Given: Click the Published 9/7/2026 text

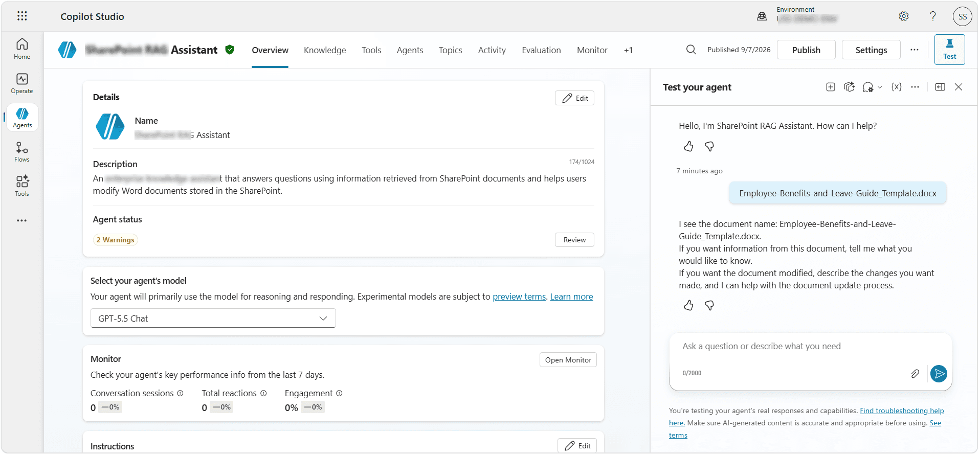Looking at the screenshot, I should tap(739, 50).
